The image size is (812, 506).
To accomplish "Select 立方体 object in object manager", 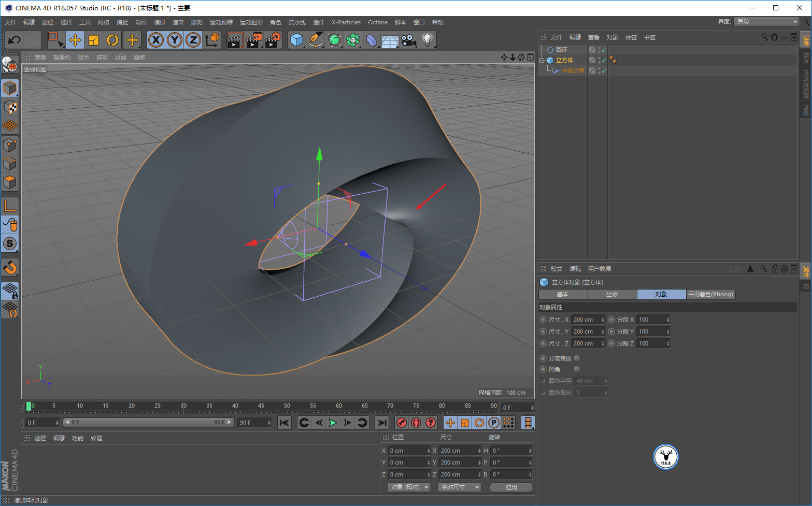I will 564,60.
